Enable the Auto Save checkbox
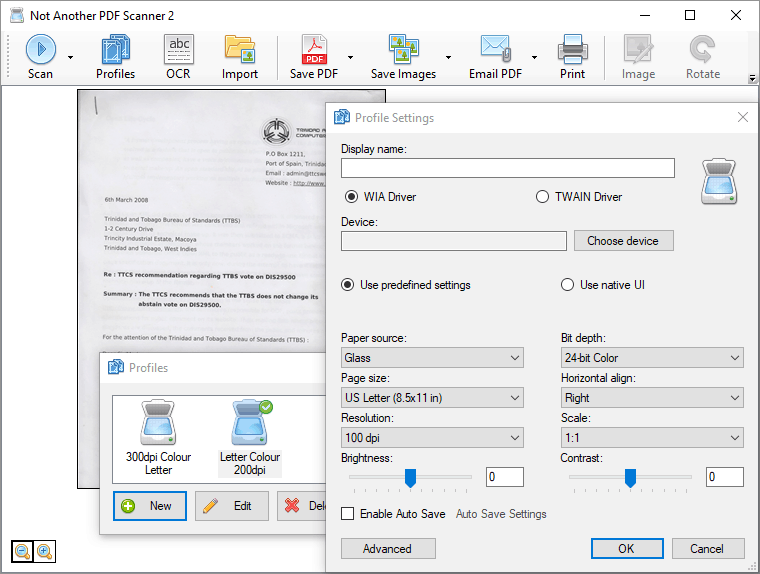 pyautogui.click(x=348, y=514)
